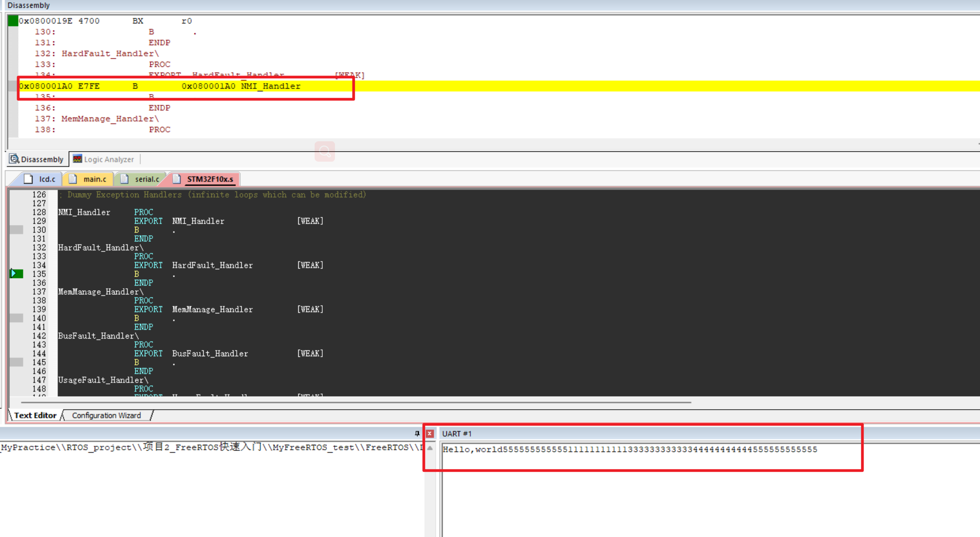The image size is (980, 537).
Task: Click the Disassembly tab magnifier icon
Action: click(14, 159)
